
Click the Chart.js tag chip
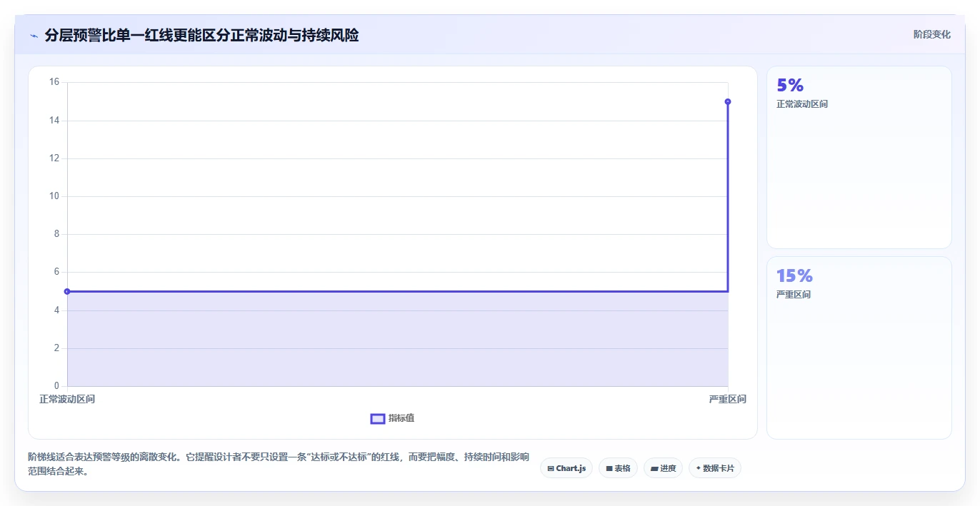tap(566, 468)
